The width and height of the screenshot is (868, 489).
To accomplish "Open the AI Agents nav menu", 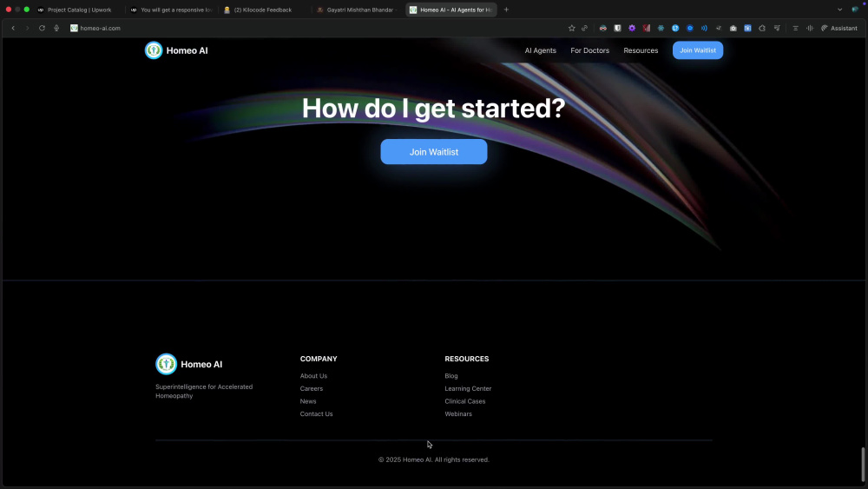I will pyautogui.click(x=540, y=50).
